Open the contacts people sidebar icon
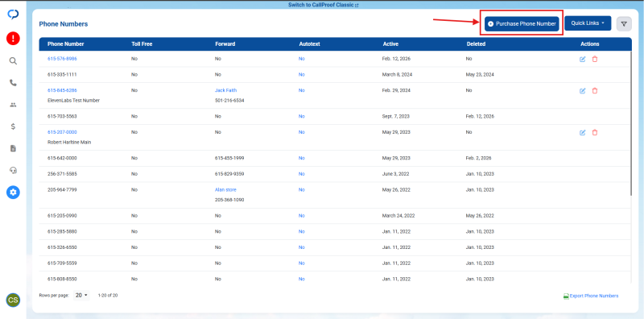This screenshot has width=644, height=319. coord(13,105)
